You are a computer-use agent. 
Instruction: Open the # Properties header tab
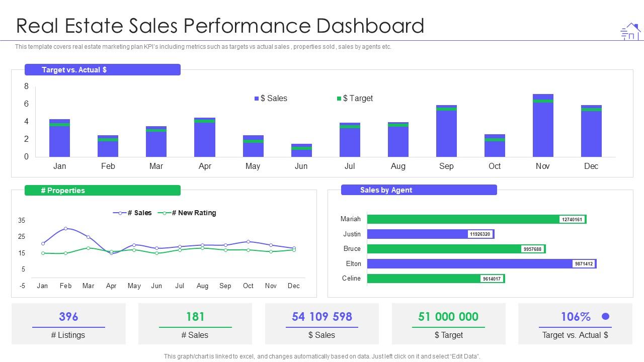102,191
